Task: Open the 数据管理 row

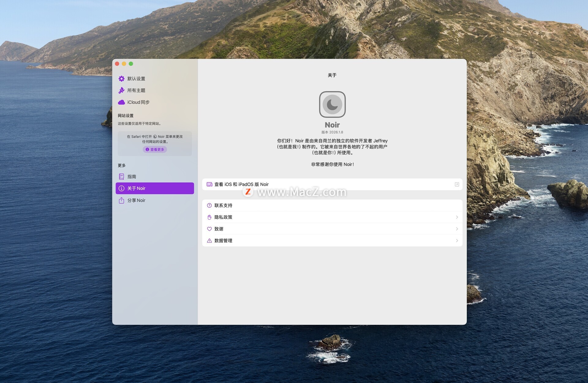Action: click(332, 241)
